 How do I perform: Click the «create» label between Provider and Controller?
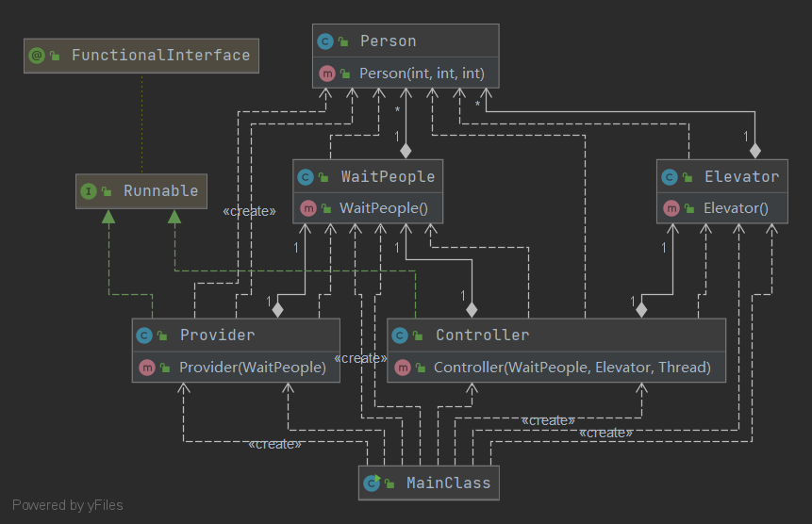click(360, 358)
